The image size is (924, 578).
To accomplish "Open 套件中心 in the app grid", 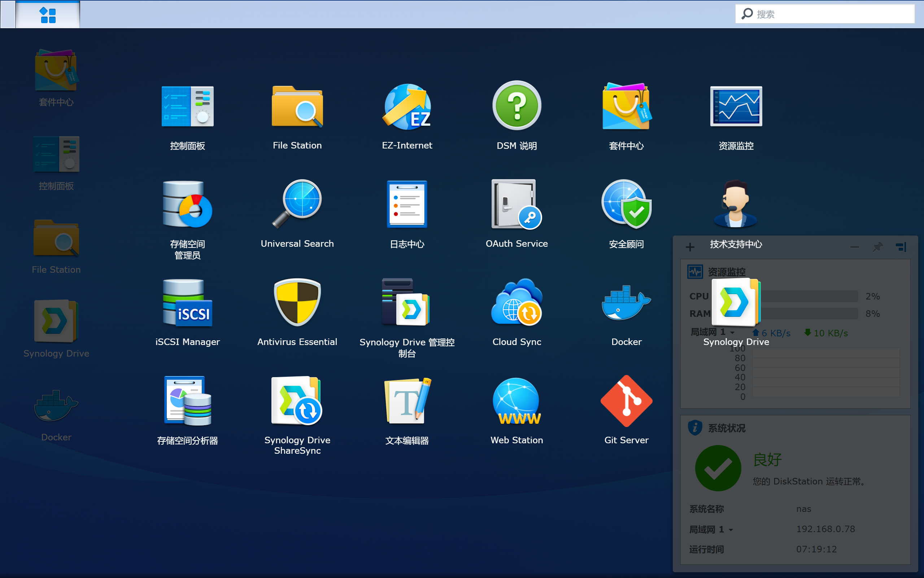I will (627, 106).
